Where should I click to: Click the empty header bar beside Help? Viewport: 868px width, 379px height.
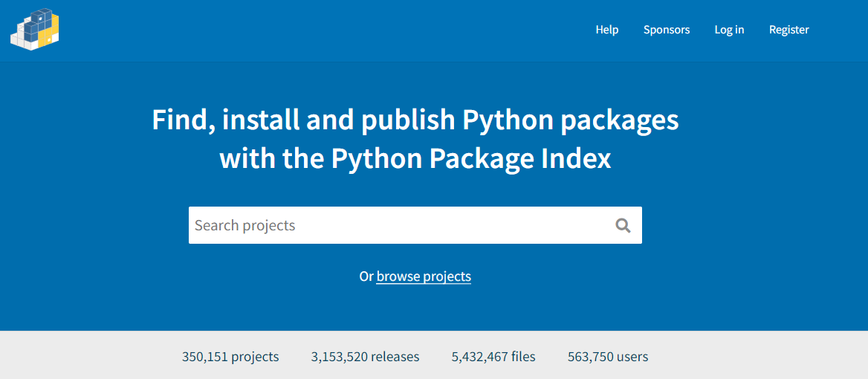pyautogui.click(x=332, y=30)
